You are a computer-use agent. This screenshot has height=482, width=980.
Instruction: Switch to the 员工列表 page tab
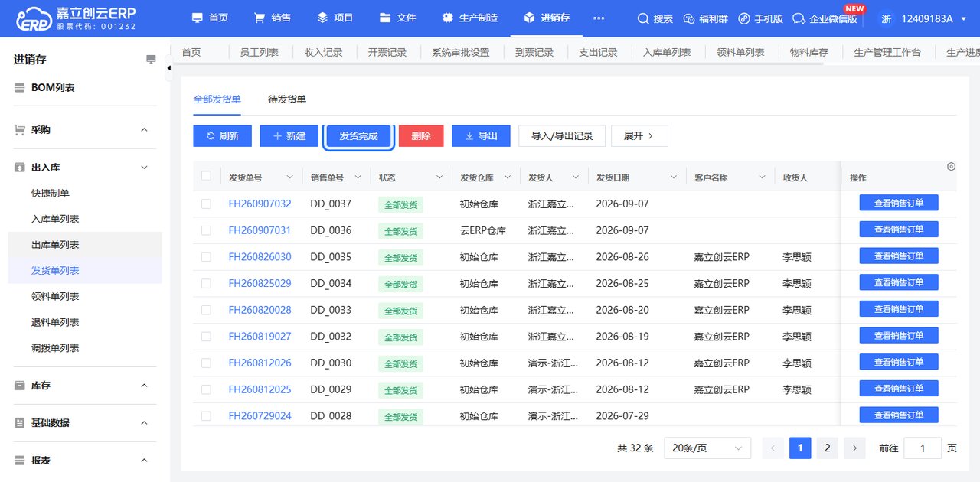[x=260, y=52]
